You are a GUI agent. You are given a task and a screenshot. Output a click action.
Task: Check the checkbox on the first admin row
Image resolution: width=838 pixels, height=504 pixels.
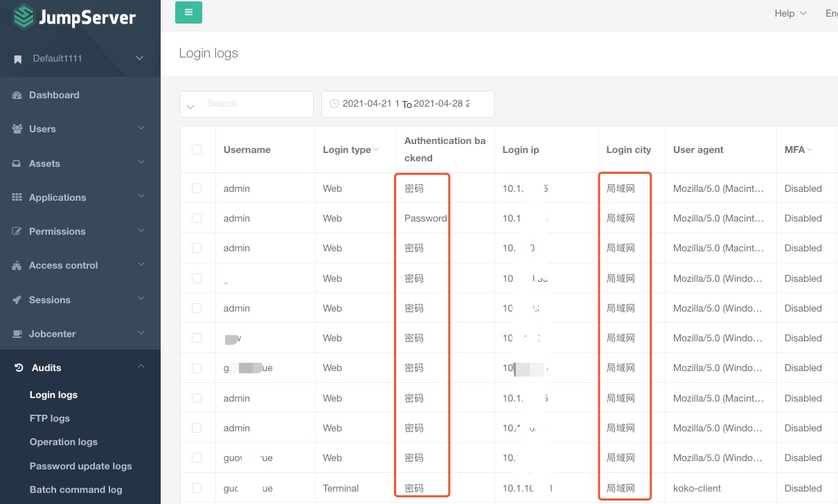(197, 188)
